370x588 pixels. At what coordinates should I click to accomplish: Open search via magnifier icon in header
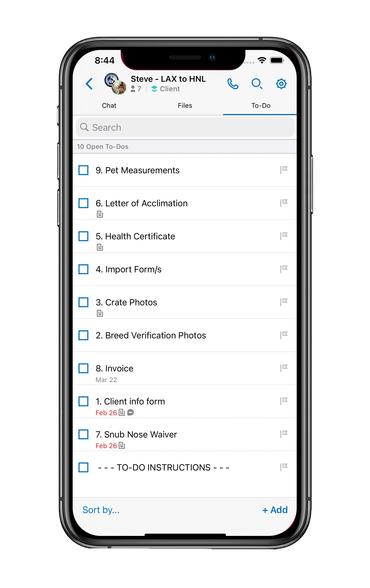257,84
